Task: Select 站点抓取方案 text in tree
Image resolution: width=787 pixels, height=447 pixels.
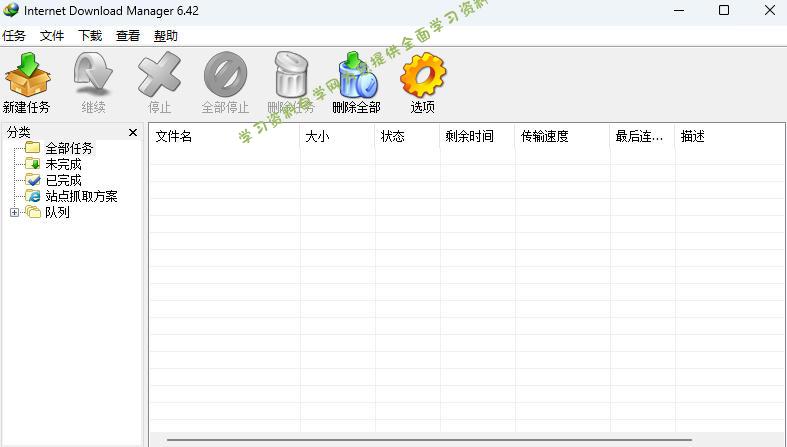Action: [x=81, y=196]
